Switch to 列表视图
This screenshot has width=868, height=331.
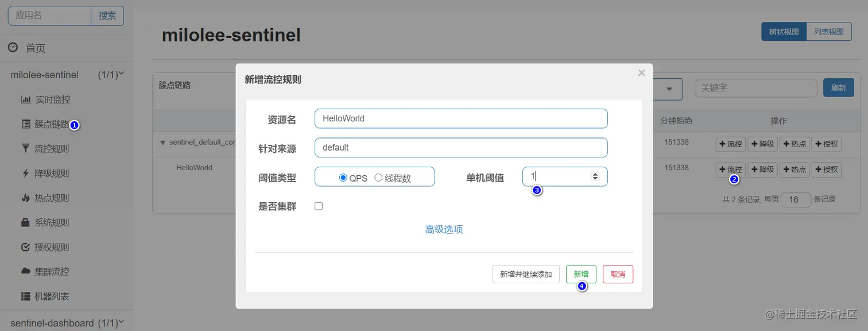828,32
